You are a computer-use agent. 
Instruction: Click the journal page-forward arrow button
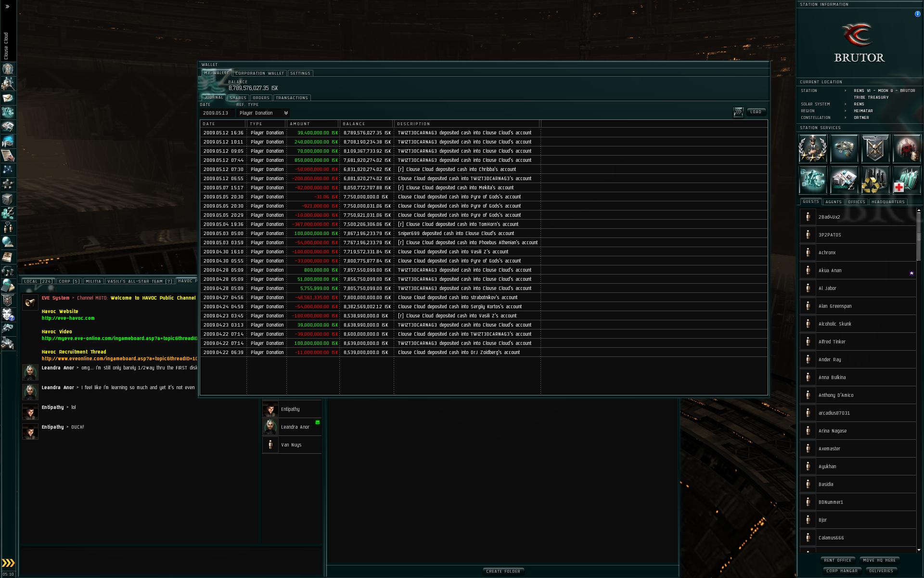click(x=738, y=112)
